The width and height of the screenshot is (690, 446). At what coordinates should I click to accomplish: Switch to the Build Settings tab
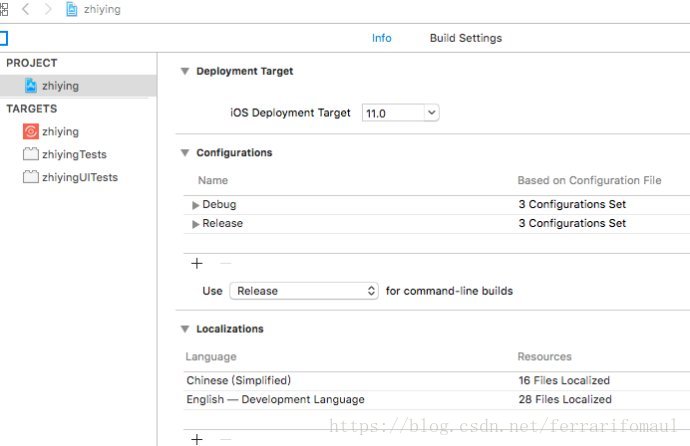click(x=466, y=38)
